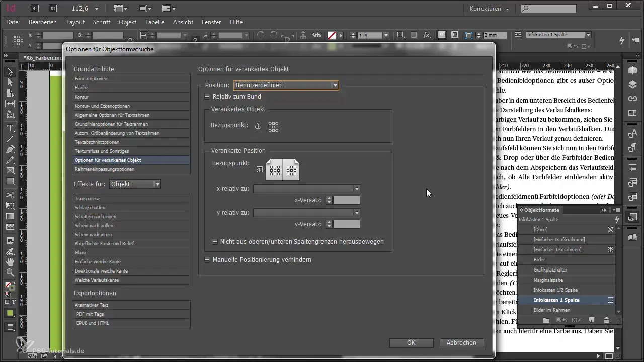Select the Type tool in toolbox
This screenshot has width=644, height=362.
[10, 128]
